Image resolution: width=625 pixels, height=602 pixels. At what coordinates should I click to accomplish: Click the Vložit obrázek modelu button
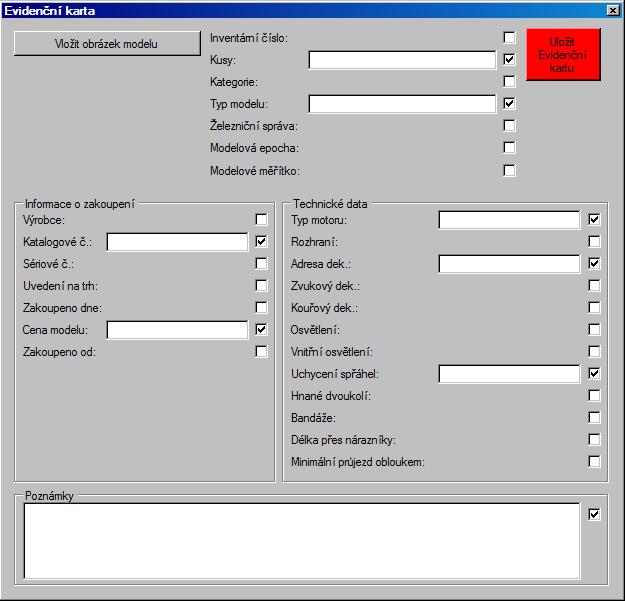pos(107,43)
